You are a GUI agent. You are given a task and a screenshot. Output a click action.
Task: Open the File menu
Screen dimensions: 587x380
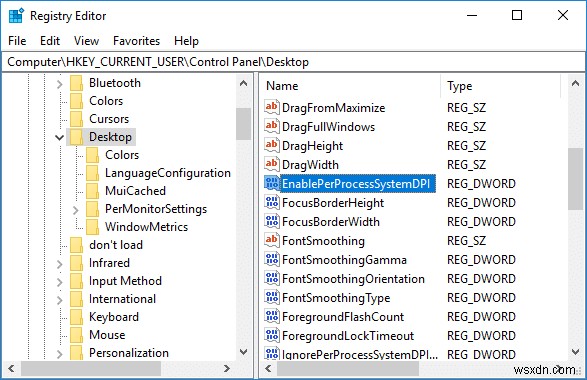click(17, 40)
